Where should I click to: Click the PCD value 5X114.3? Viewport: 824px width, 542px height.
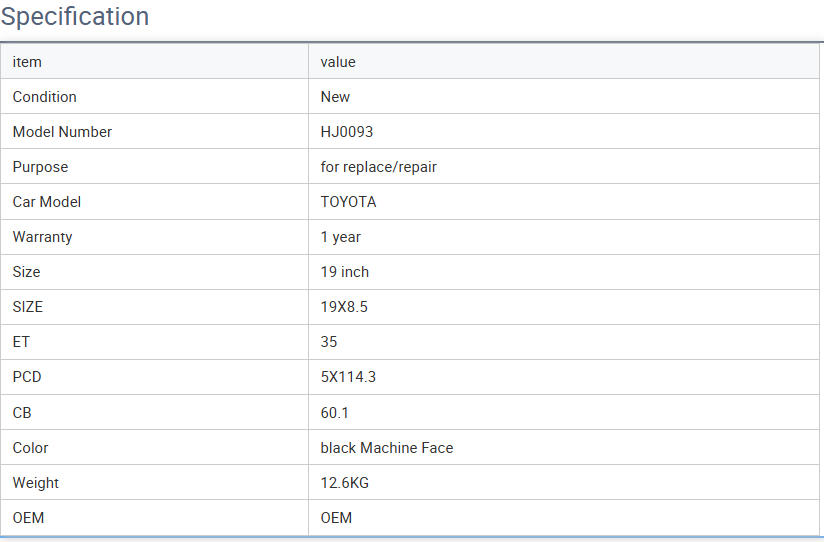point(348,377)
